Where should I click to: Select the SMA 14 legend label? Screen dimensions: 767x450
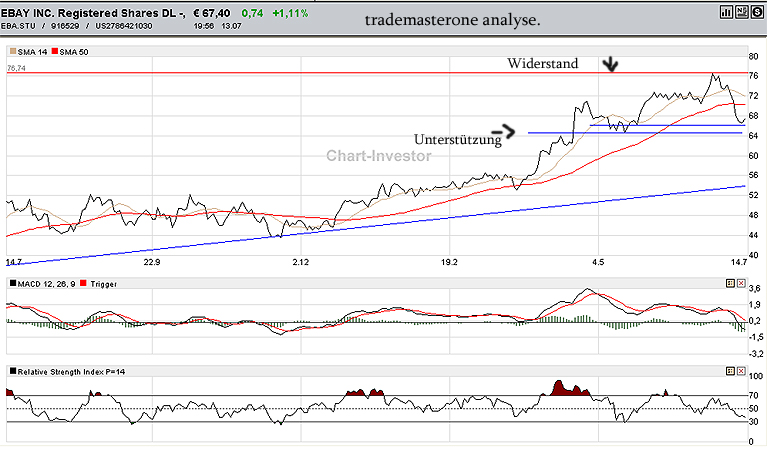click(x=32, y=52)
